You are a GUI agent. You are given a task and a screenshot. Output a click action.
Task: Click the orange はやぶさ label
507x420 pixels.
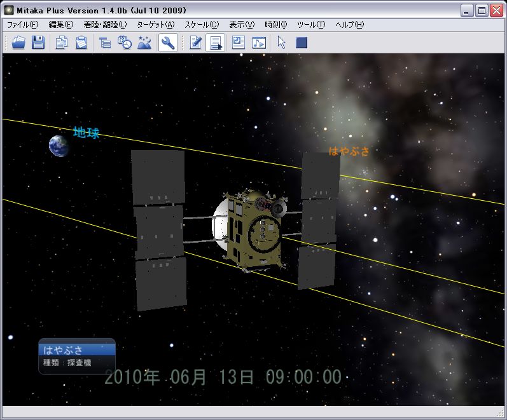point(349,151)
